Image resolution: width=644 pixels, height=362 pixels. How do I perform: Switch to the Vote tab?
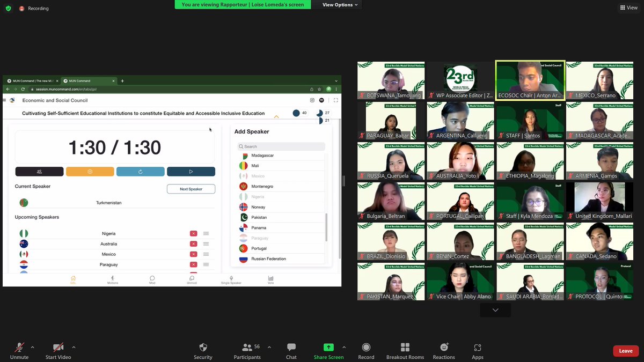270,280
